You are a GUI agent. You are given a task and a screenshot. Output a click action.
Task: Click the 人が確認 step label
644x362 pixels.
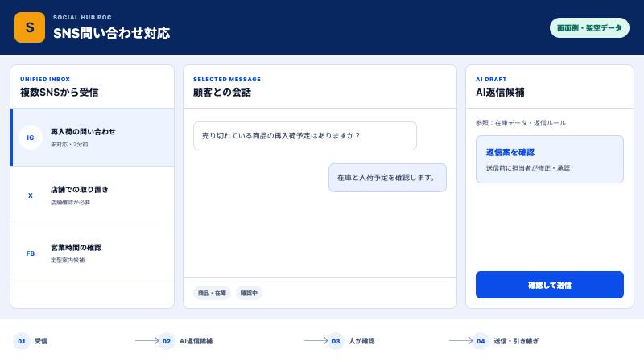[361, 341]
